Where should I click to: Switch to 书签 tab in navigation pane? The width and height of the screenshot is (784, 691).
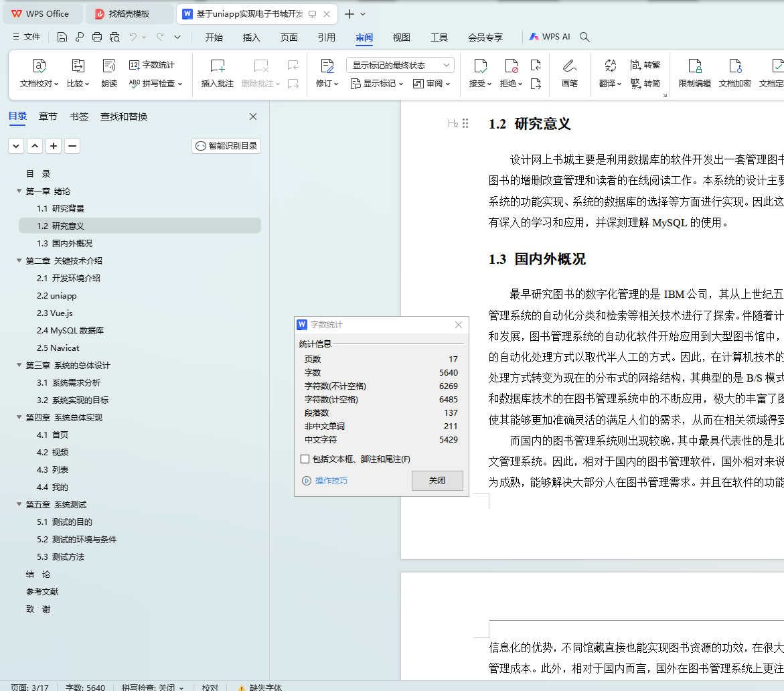(79, 117)
